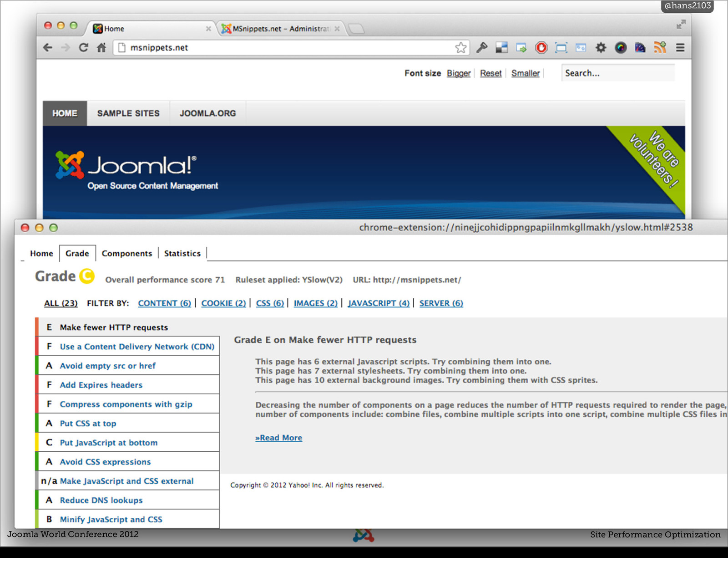Open the JOOMLA.ORG menu item
This screenshot has height=561, width=728.
[x=207, y=113]
